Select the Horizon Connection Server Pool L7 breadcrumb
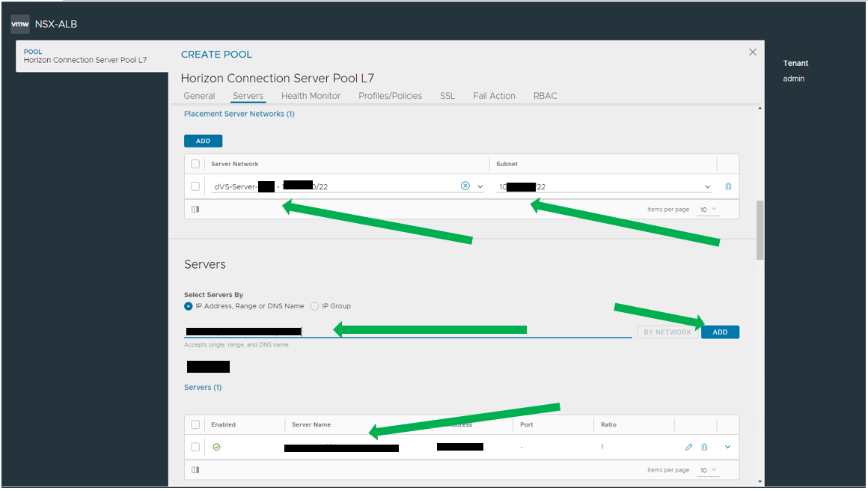868x491 pixels. 85,60
